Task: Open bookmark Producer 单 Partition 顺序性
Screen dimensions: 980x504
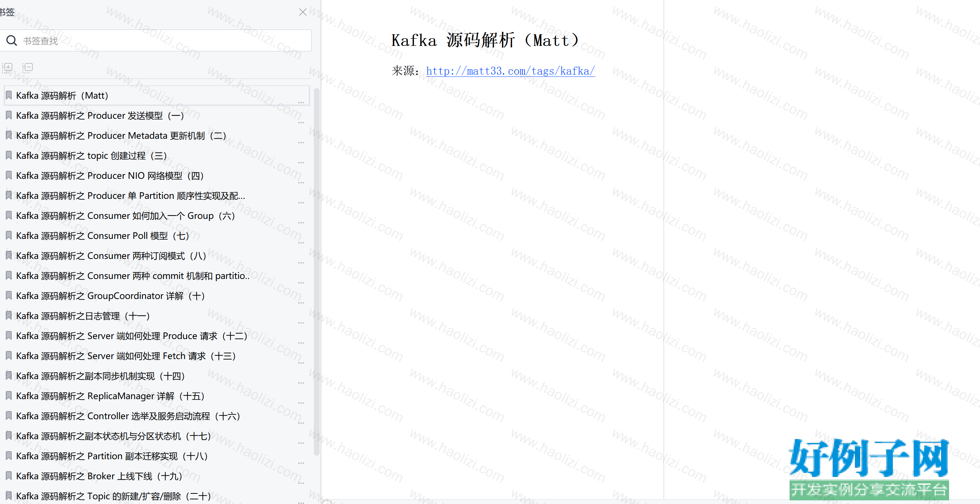Action: tap(130, 196)
